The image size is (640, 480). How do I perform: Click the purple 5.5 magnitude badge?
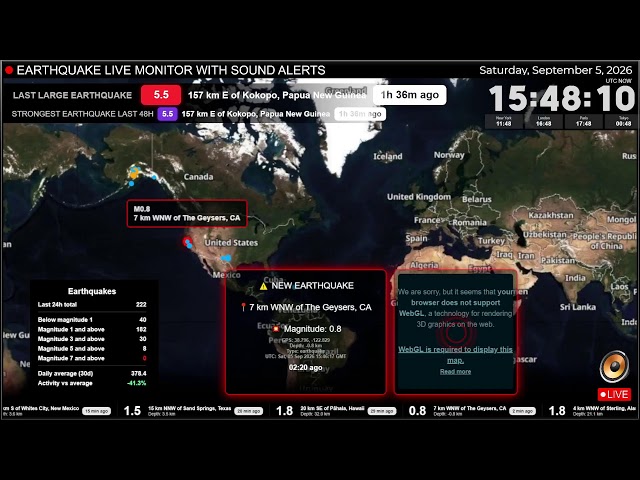(167, 114)
